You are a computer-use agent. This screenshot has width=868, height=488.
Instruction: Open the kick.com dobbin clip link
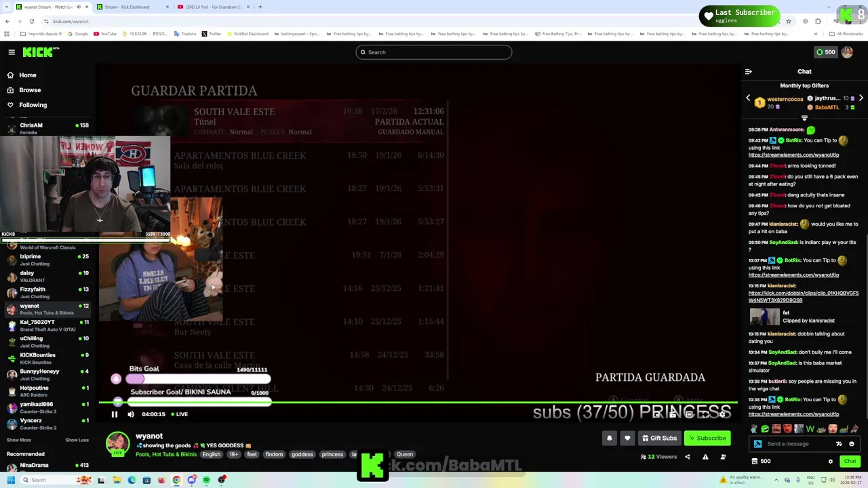pyautogui.click(x=804, y=296)
